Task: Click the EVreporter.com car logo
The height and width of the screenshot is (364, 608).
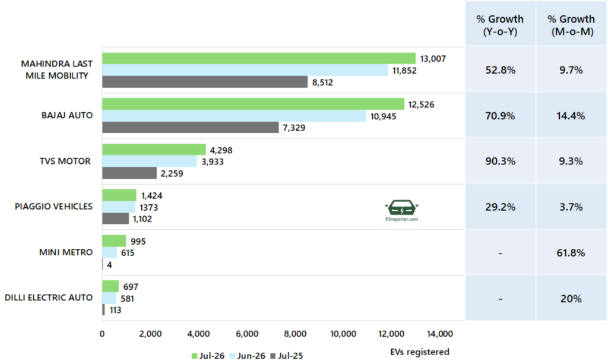Action: 402,210
